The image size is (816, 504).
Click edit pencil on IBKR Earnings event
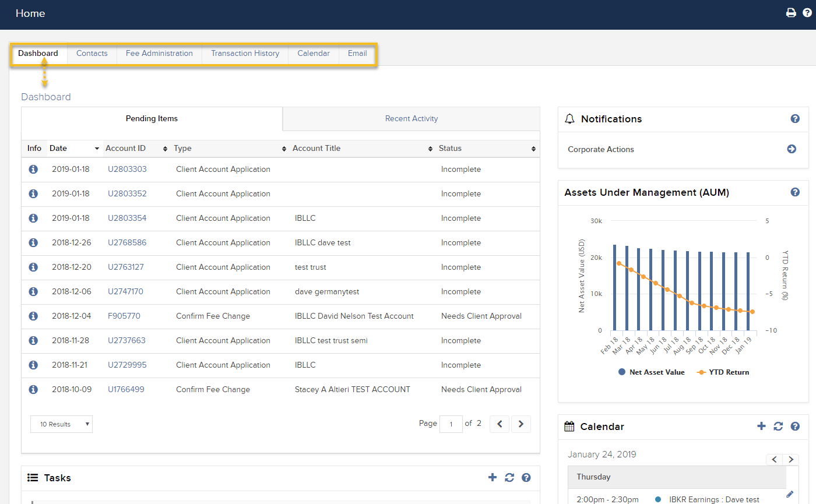790,494
